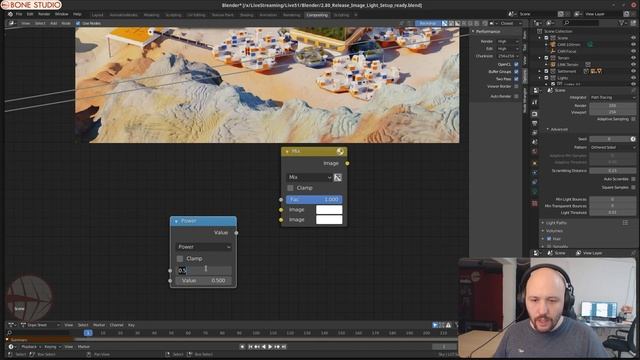640x360 pixels.
Task: Toggle visibility eye of Lights collection
Action: (633, 78)
